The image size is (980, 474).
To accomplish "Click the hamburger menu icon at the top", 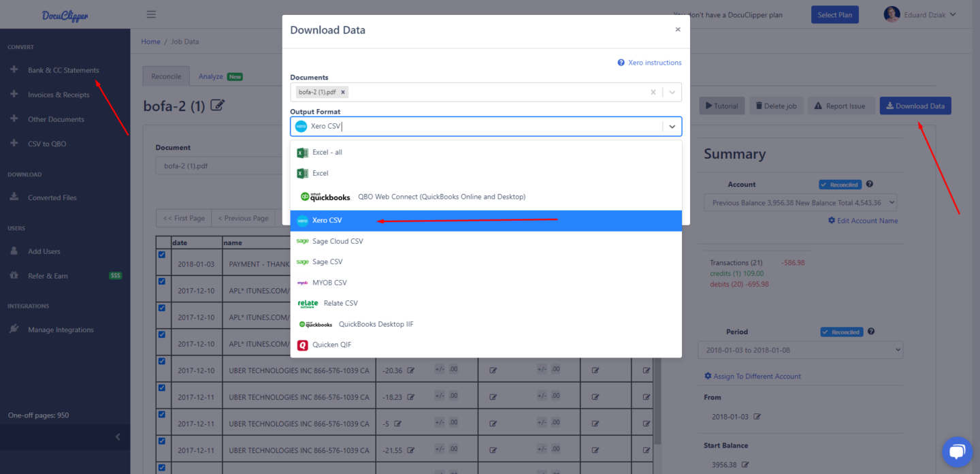I will point(151,14).
